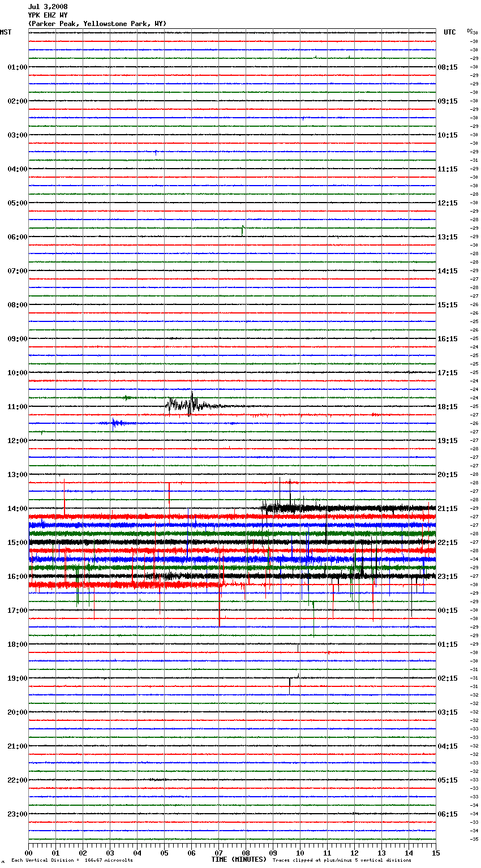The image size is (481, 868).
Task: Click the "14:00" MST hour label
Action: pyautogui.click(x=17, y=509)
